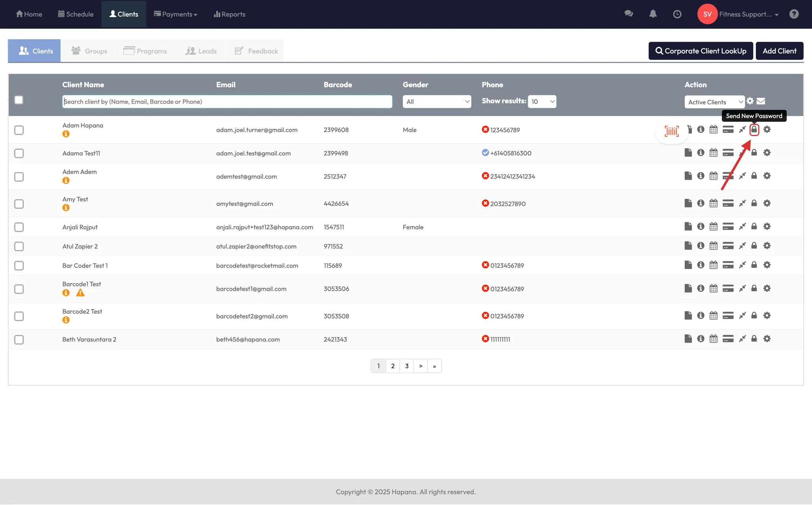Screen dimensions: 812x505
Task: Open the Gender filter dropdown
Action: [437, 102]
